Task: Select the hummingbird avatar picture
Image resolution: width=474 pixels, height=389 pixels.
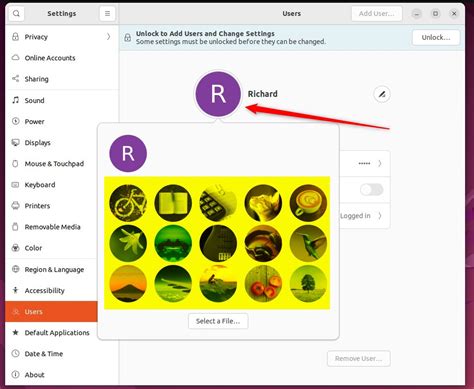Action: coord(308,243)
